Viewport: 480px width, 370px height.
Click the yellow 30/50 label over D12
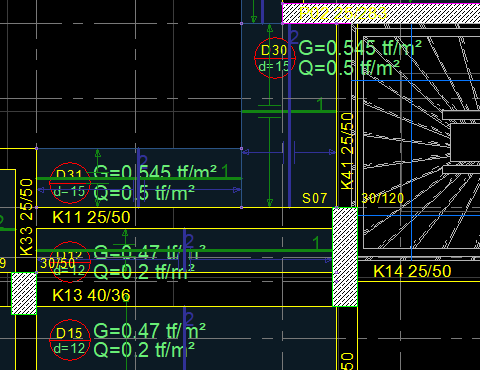(x=57, y=263)
